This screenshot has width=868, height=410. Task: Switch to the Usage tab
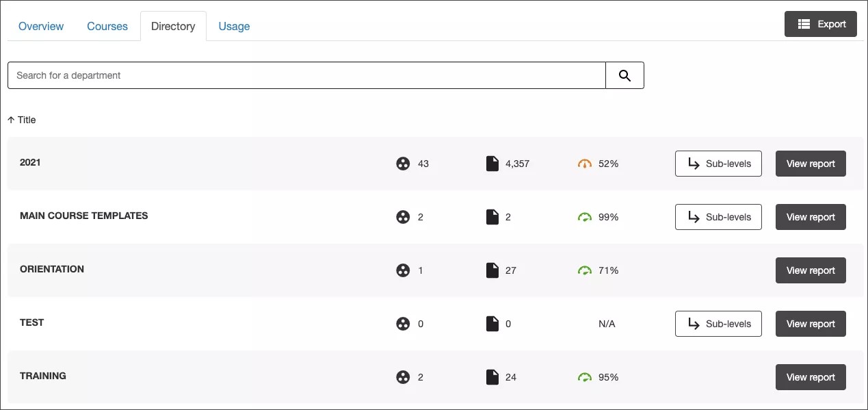pyautogui.click(x=234, y=26)
